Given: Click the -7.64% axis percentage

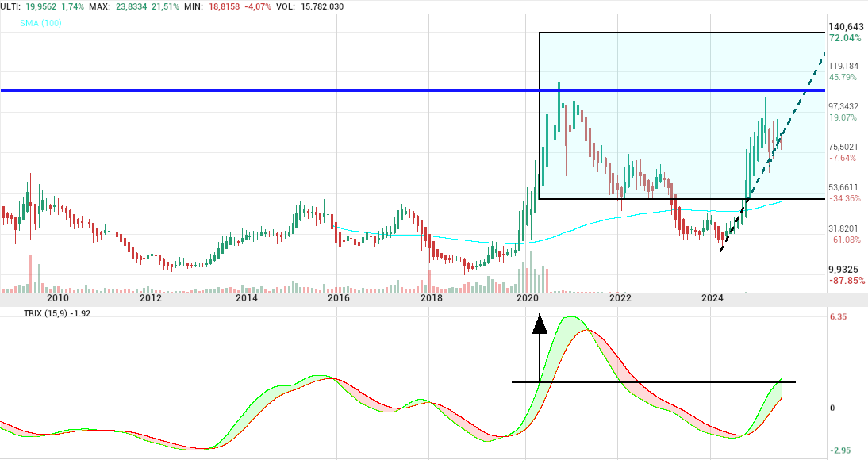Looking at the screenshot, I should click(842, 158).
